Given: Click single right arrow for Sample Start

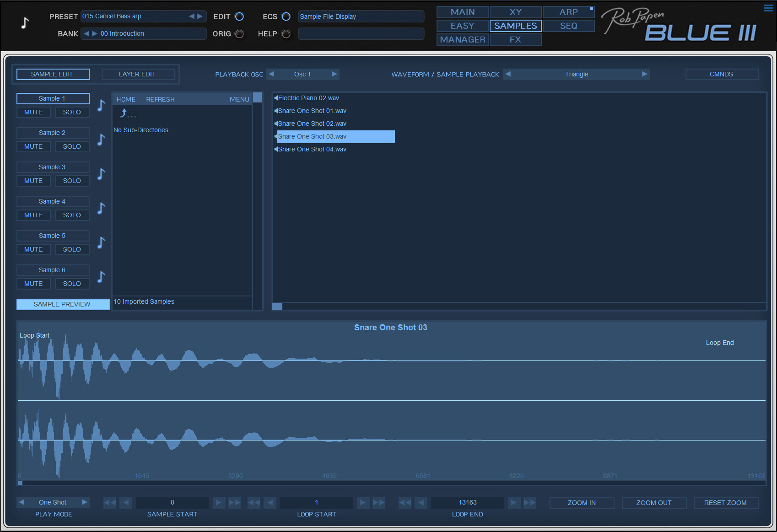Looking at the screenshot, I should pyautogui.click(x=219, y=503).
